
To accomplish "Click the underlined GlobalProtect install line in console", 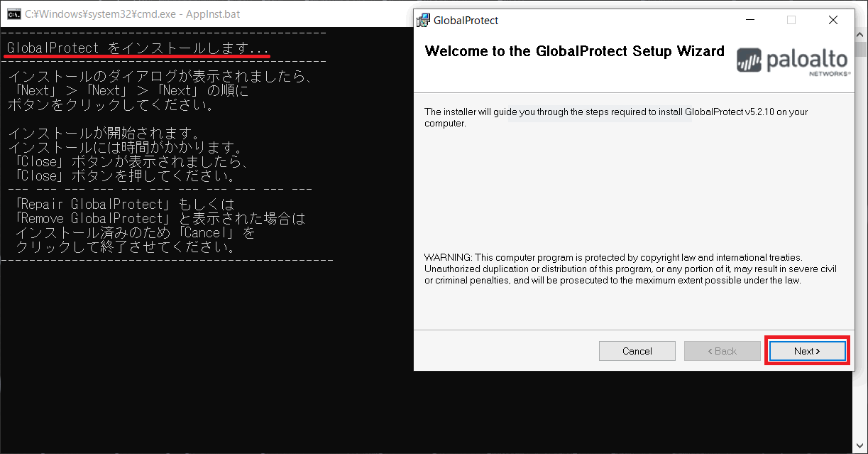I will 138,48.
